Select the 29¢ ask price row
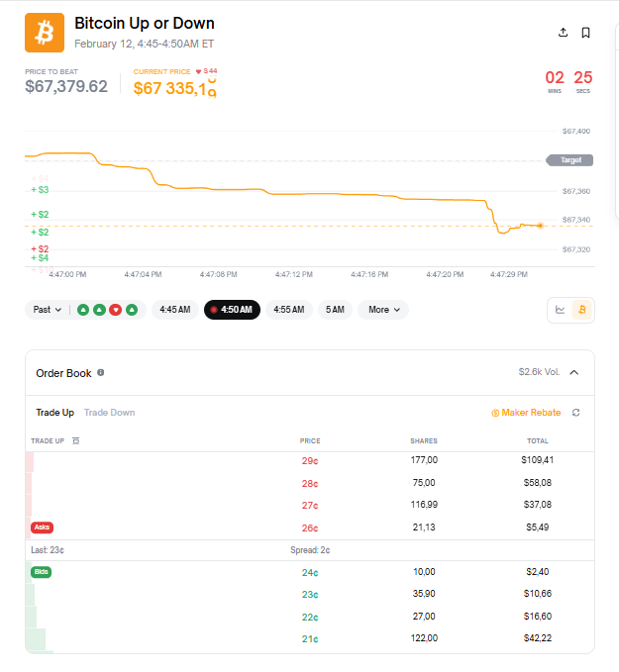Viewport: 619px width, 672px height. [310, 461]
